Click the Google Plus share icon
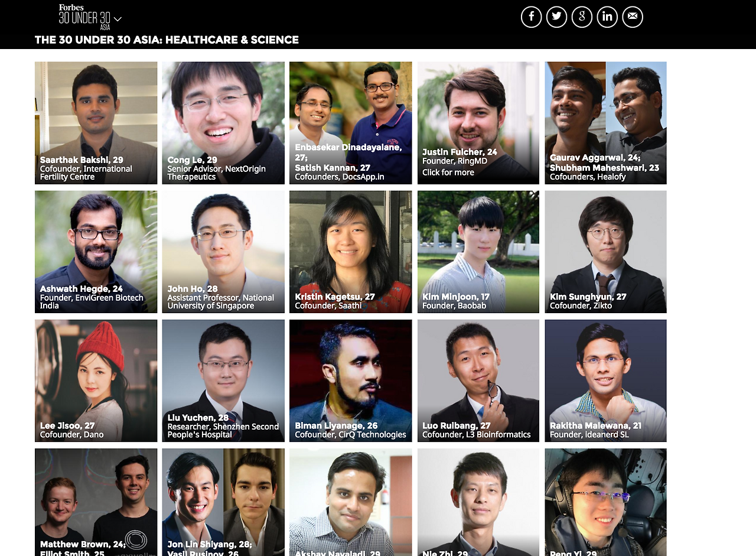Viewport: 756px width, 556px height. click(582, 17)
